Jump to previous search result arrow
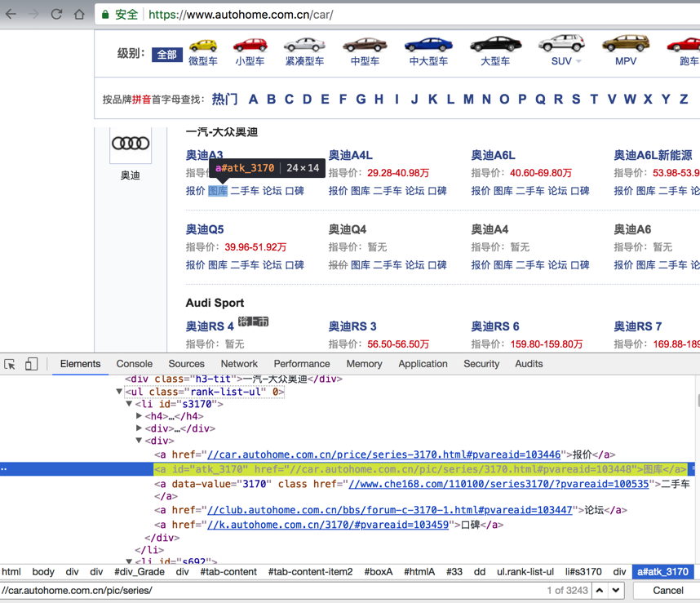Viewport: 700px width, 603px height. (x=600, y=590)
